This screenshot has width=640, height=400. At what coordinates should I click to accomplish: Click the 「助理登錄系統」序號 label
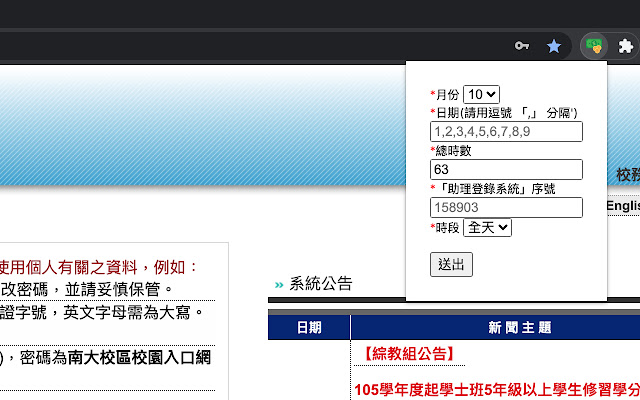tap(493, 189)
